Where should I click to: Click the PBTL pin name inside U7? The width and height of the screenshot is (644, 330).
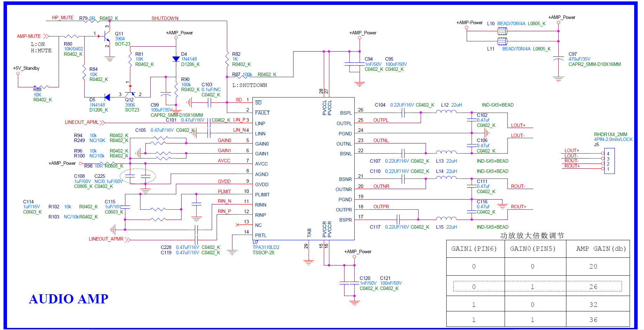[x=261, y=235]
